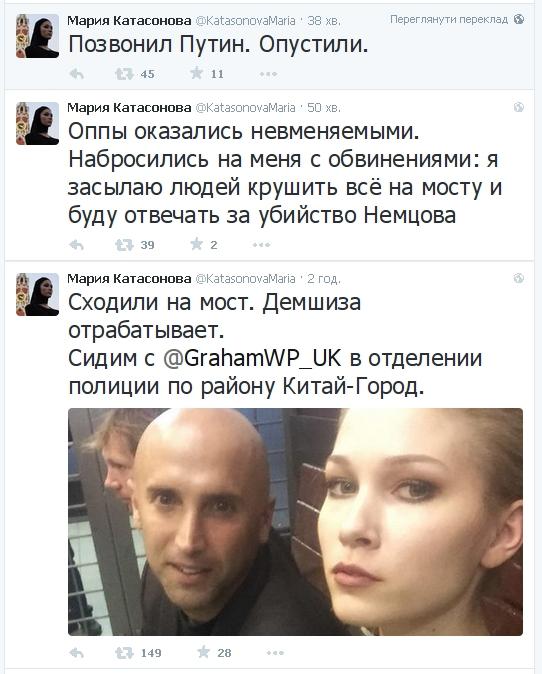Retweet the tweet with 39 retweets
This screenshot has height=674, width=542.
[x=124, y=245]
